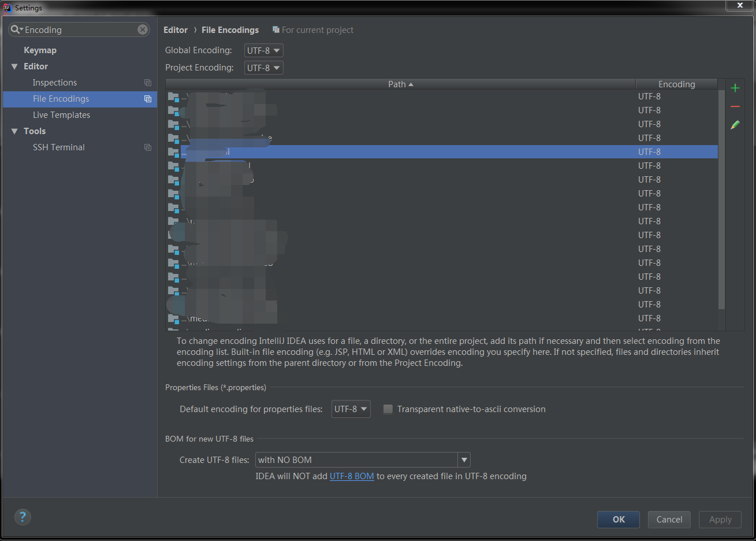The width and height of the screenshot is (756, 541).
Task: Click the Encoding column header
Action: click(x=676, y=84)
